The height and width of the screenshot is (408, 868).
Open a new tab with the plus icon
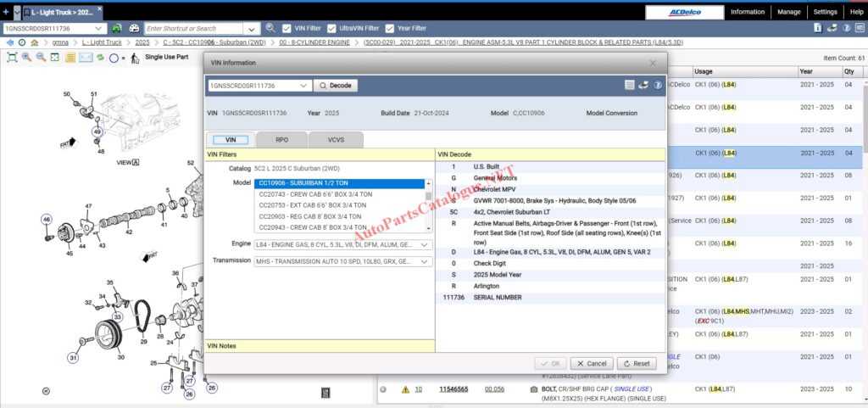pos(6,12)
